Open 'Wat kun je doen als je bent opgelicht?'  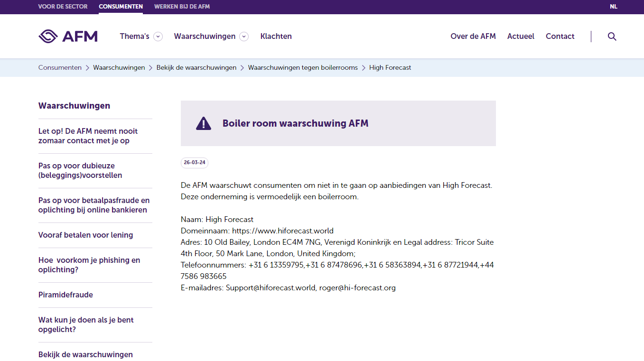tap(86, 325)
